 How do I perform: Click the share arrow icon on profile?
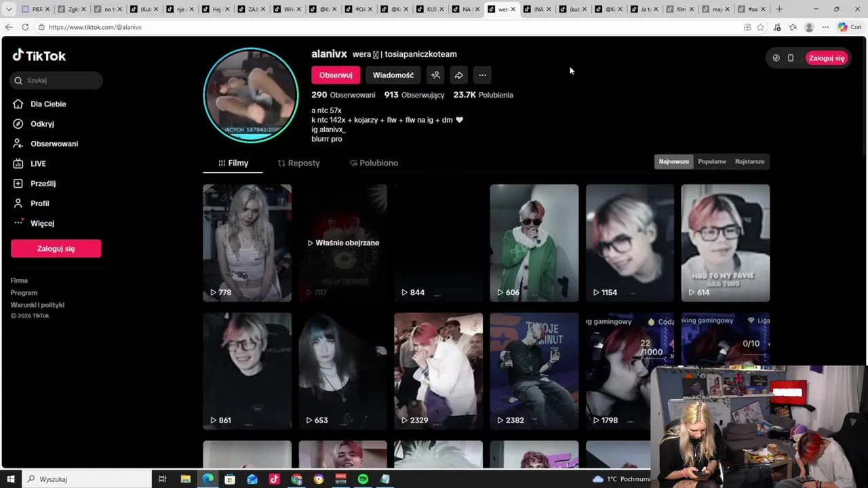tap(458, 75)
